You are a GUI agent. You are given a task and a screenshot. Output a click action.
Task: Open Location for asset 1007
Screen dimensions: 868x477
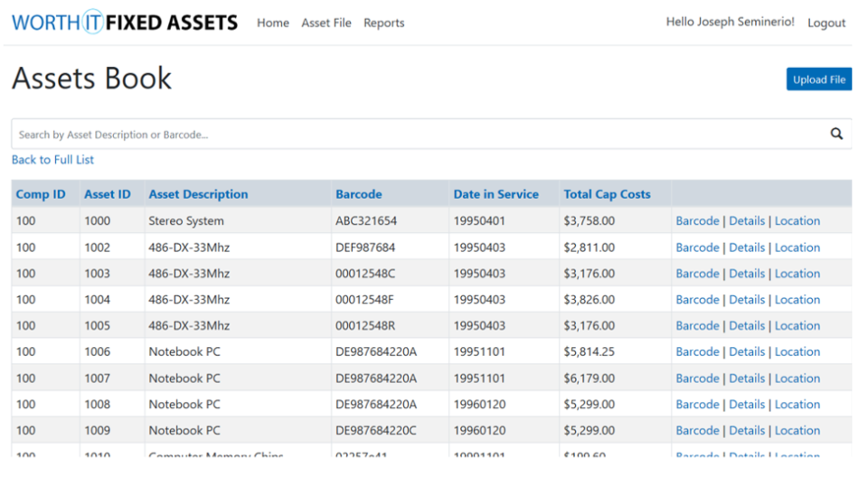pyautogui.click(x=797, y=378)
